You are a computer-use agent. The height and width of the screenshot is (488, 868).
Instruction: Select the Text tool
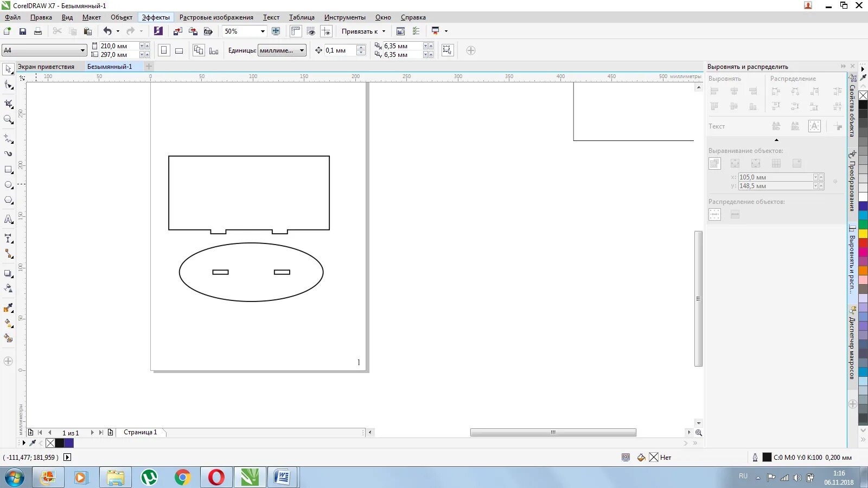(8, 219)
